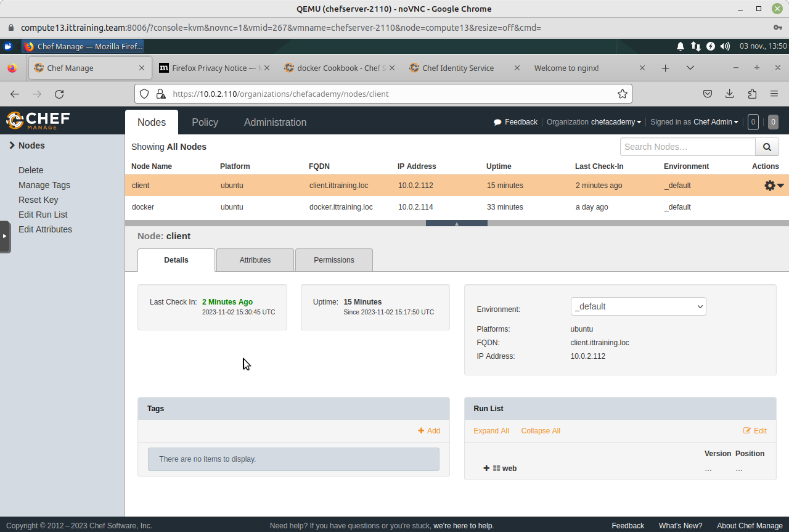Click the padlock site security icon

pyautogui.click(x=161, y=94)
